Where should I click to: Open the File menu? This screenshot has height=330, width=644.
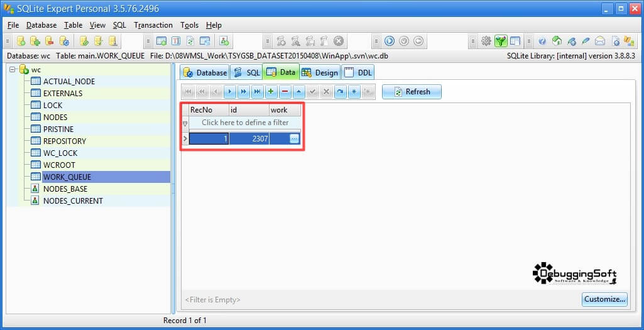tap(13, 25)
